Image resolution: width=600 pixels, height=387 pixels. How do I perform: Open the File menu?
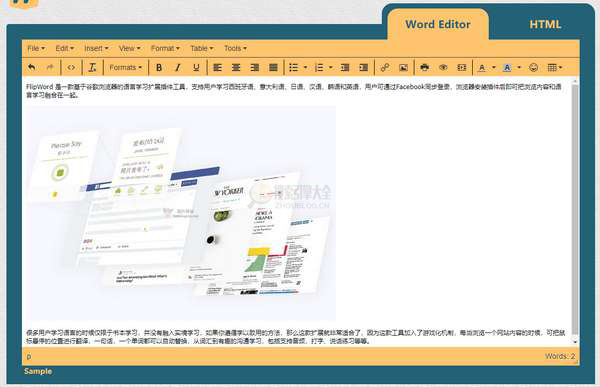pyautogui.click(x=36, y=48)
